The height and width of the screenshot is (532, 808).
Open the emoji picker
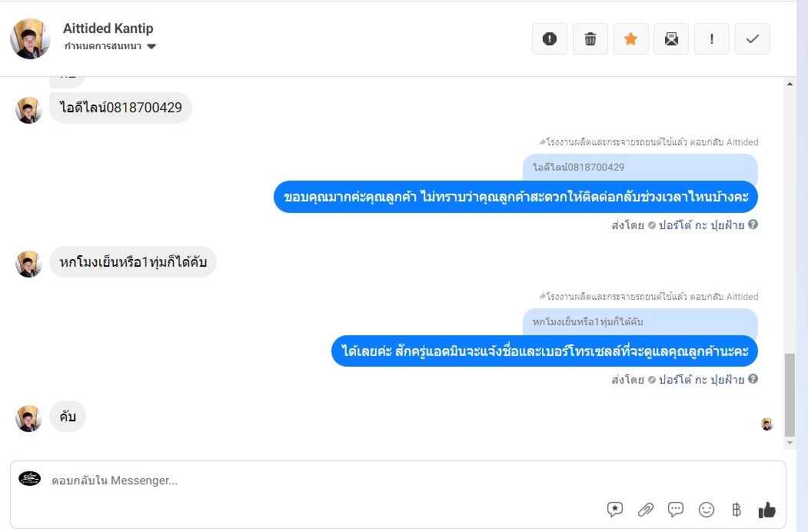(706, 510)
